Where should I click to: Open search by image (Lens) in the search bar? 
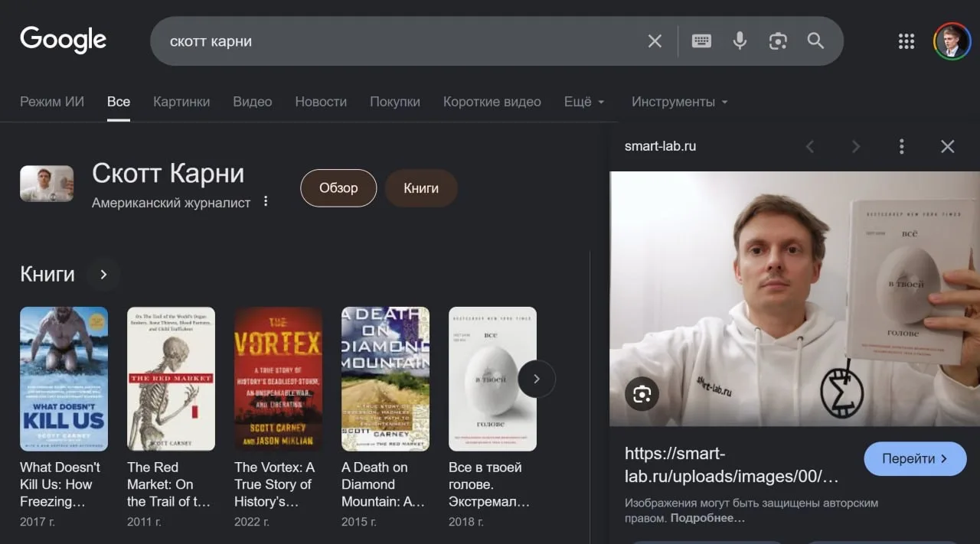click(778, 41)
